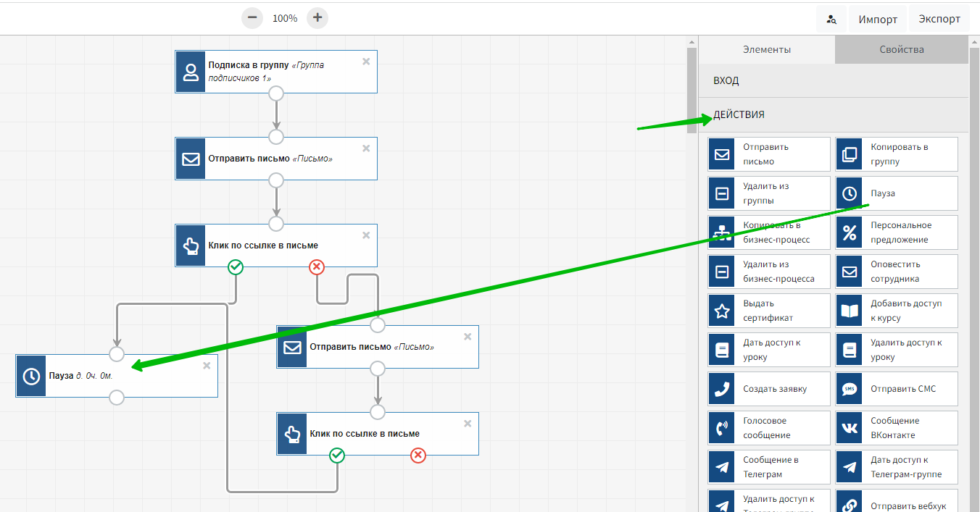The width and height of the screenshot is (980, 512).
Task: Remove the Пауза node from canvas
Action: coord(207,366)
